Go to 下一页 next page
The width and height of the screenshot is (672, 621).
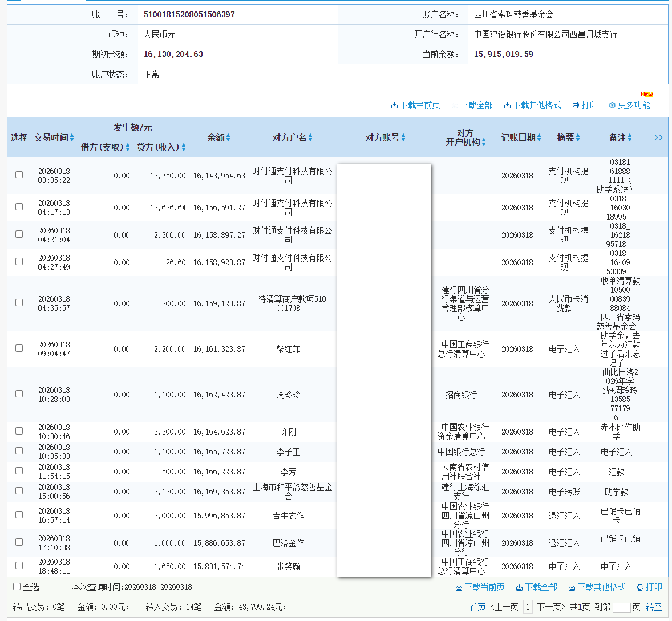coord(551,606)
